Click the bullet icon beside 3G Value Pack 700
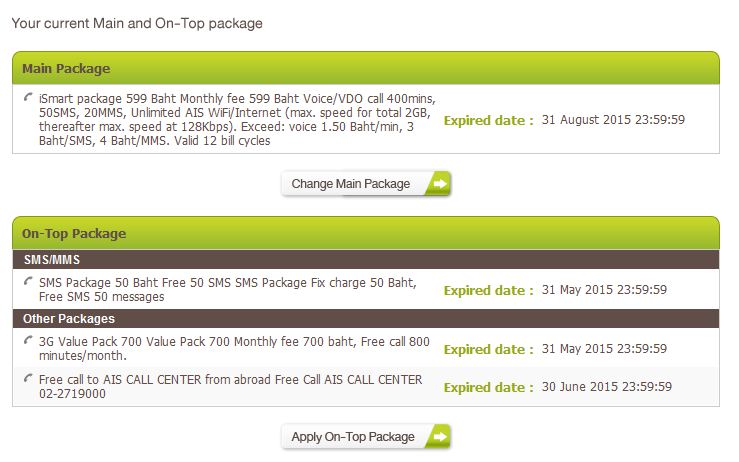The width and height of the screenshot is (739, 462). coord(28,341)
